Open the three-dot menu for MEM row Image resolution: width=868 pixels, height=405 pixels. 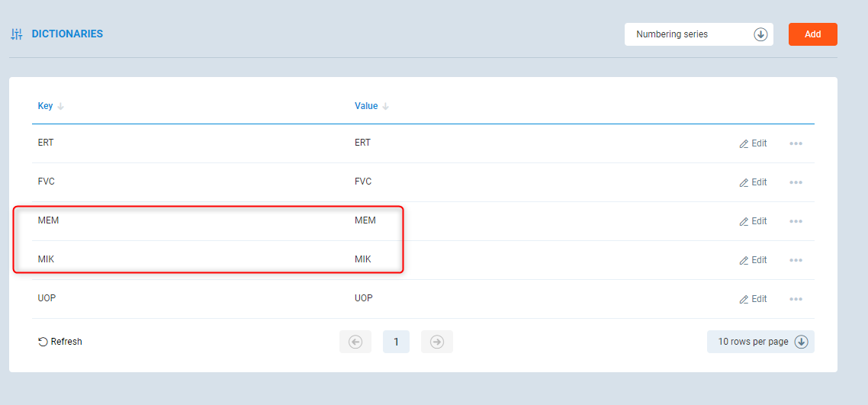click(796, 221)
